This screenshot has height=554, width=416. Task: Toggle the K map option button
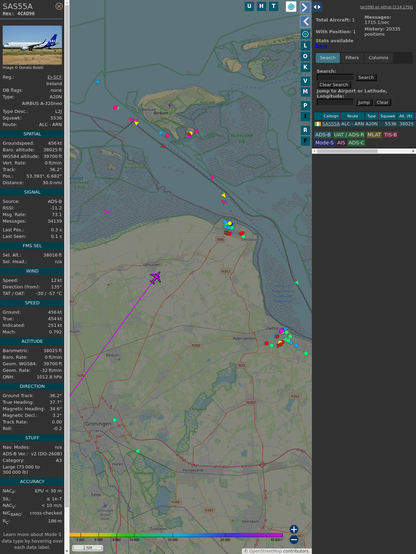305,67
